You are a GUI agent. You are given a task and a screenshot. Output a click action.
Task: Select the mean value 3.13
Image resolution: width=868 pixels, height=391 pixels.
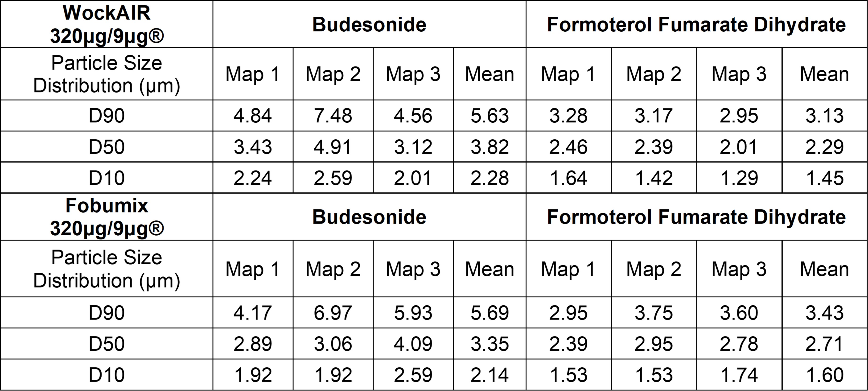pyautogui.click(x=825, y=116)
